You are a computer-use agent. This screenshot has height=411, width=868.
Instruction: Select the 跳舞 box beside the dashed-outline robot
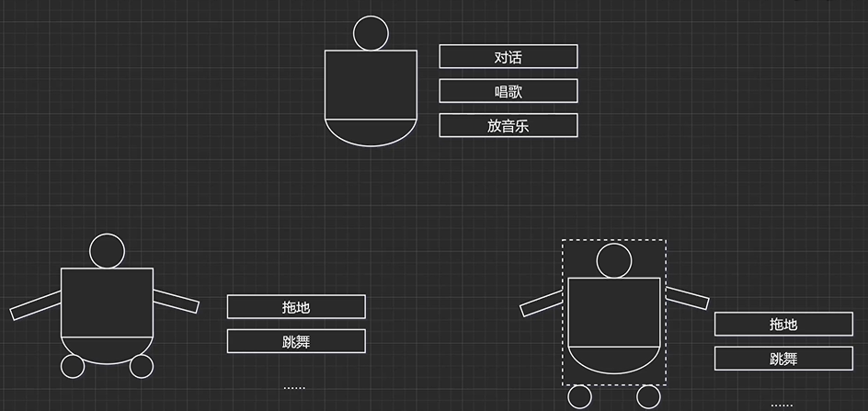pos(783,359)
